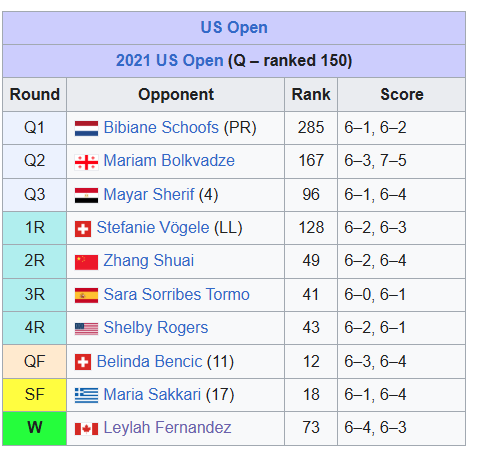Screen dimensions: 481x464
Task: Click the Swiss flag beside Belinda Bencic
Action: (x=83, y=362)
